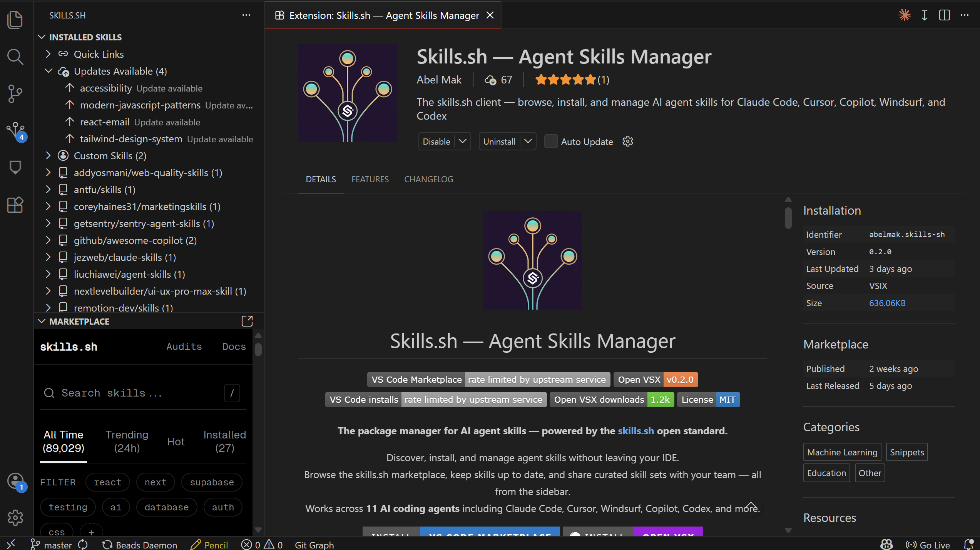This screenshot has height=550, width=980.
Task: Click update arrow for react-email skill
Action: 70,122
